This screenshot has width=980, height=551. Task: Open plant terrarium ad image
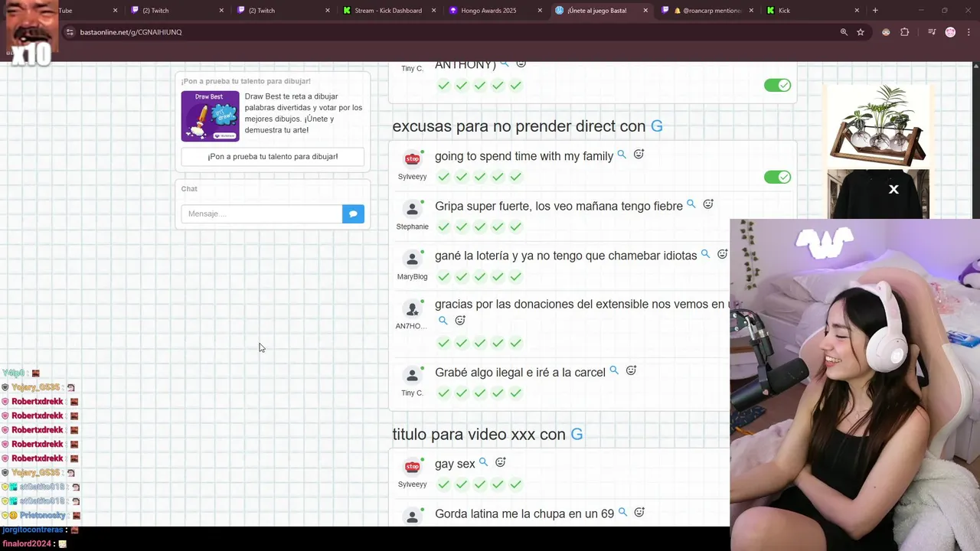(878, 126)
